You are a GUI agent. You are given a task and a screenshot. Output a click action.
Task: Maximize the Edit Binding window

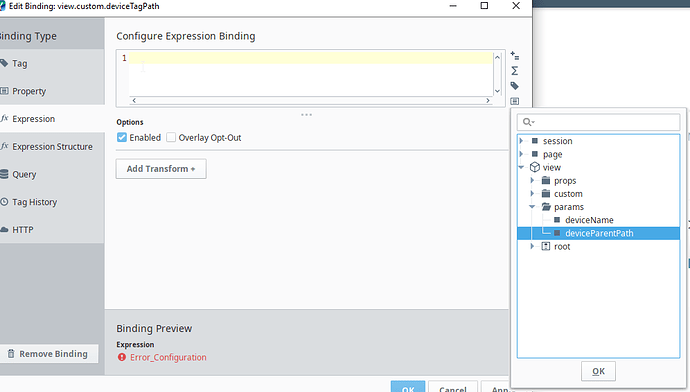pos(484,6)
